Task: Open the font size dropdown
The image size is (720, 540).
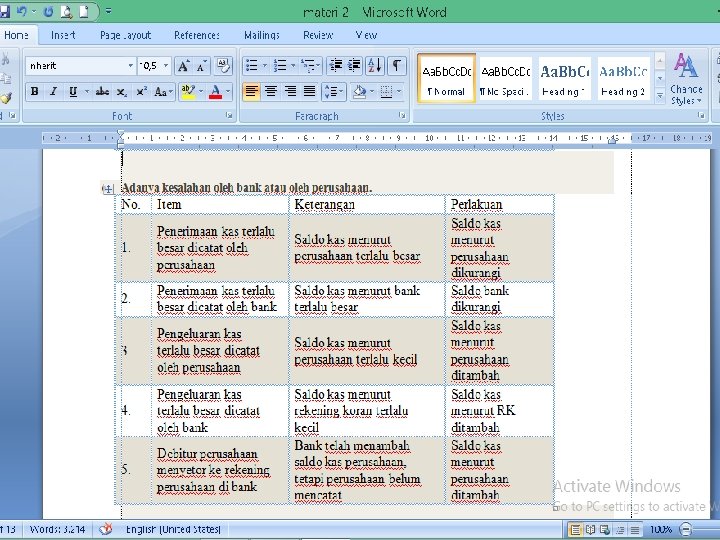Action: pyautogui.click(x=166, y=66)
